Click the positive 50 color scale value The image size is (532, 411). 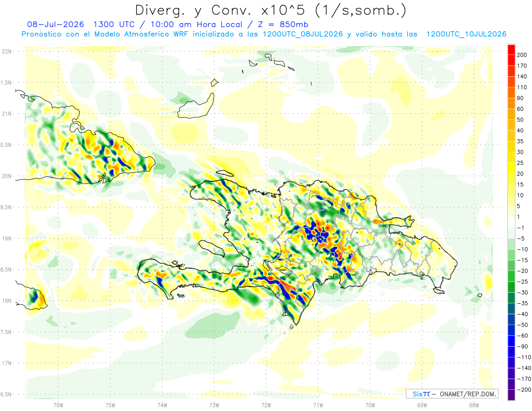pos(521,120)
